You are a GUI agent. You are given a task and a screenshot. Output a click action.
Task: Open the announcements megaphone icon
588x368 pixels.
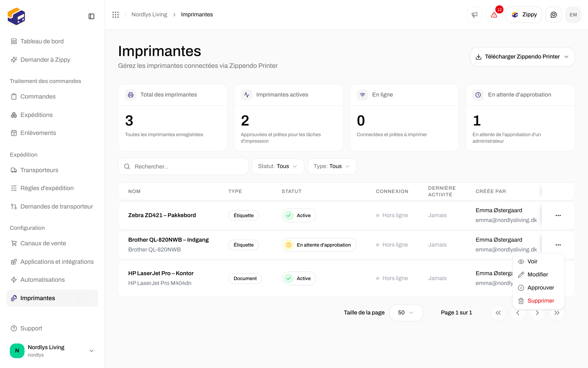click(x=474, y=15)
